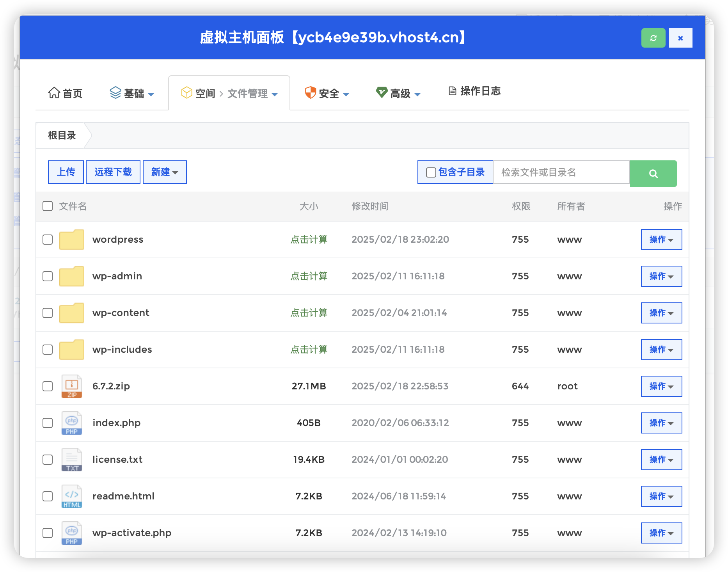Click the readme.html file name
This screenshot has height=572, width=728.
pyautogui.click(x=123, y=496)
